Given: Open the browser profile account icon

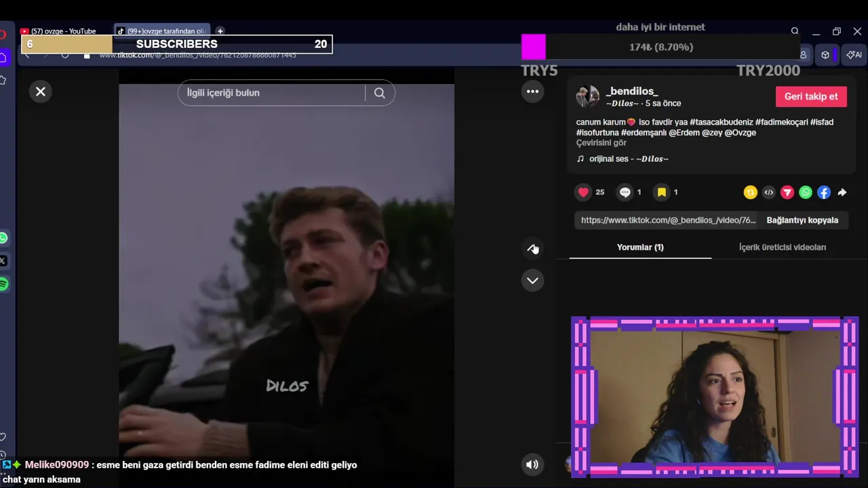Looking at the screenshot, I should [804, 55].
